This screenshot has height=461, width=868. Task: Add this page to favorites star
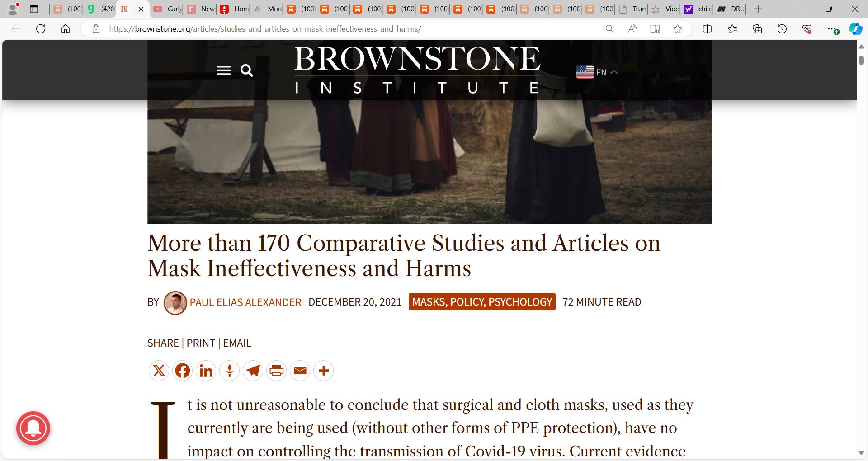(677, 29)
